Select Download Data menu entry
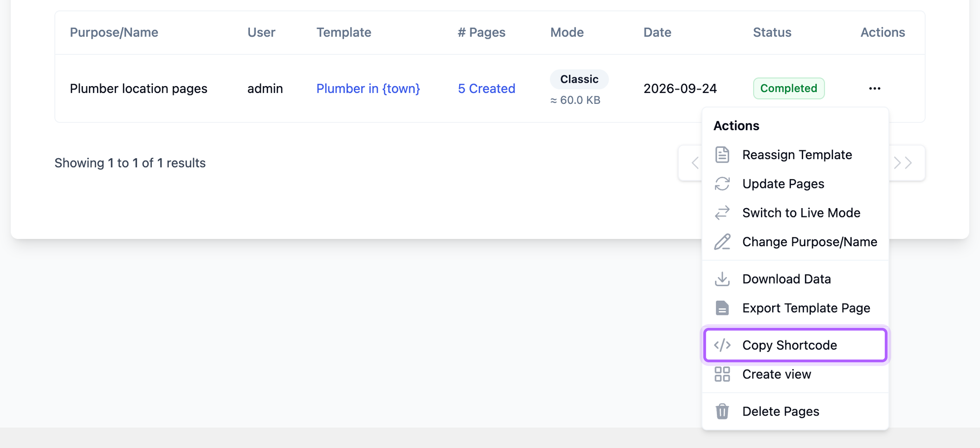 pos(795,279)
